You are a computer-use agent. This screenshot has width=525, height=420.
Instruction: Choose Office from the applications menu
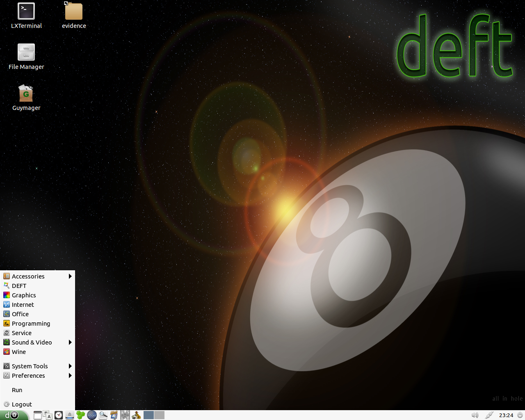click(x=20, y=314)
